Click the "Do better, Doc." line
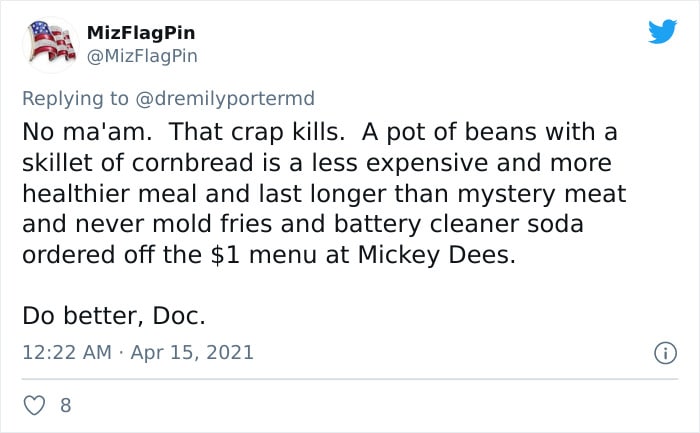Screen dimensions: 700x433 coord(114,316)
